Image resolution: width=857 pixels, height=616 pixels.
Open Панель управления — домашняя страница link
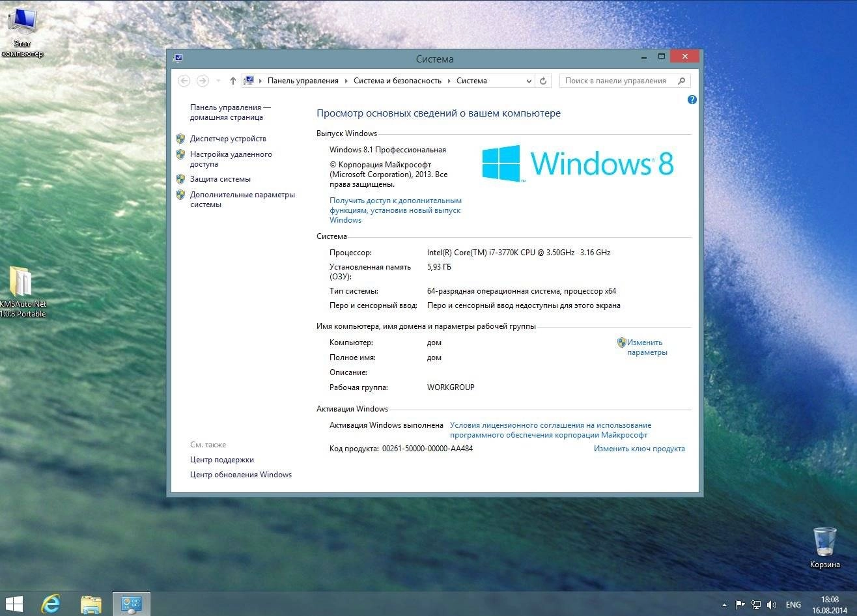pos(231,112)
